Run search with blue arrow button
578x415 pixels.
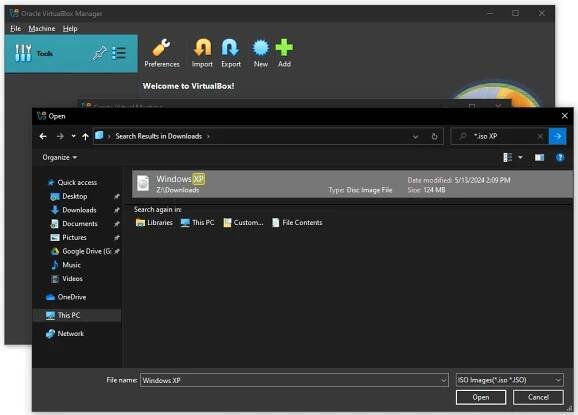[557, 136]
